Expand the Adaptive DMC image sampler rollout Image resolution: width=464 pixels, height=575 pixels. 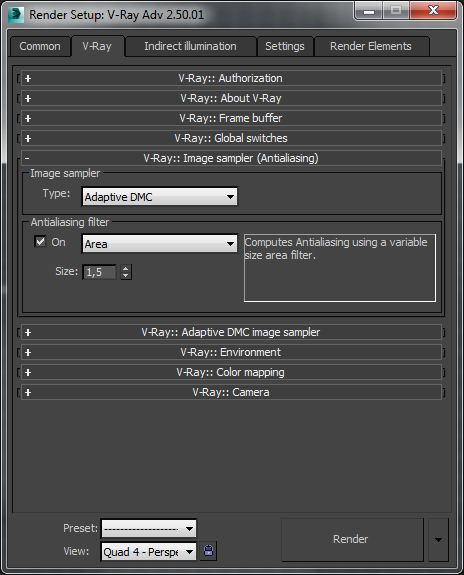point(231,332)
